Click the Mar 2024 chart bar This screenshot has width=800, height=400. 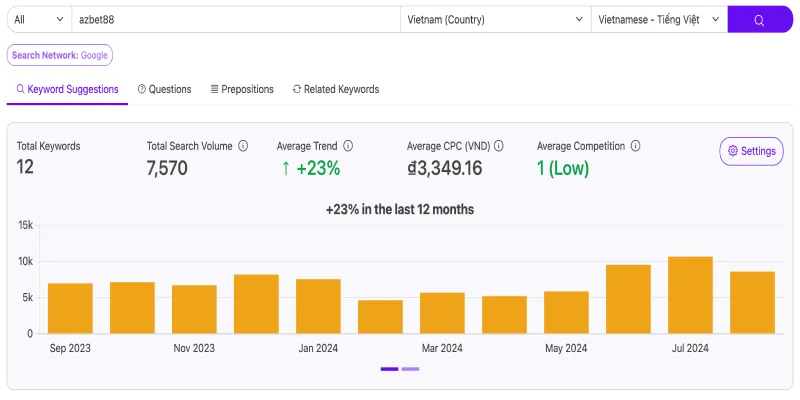point(442,313)
